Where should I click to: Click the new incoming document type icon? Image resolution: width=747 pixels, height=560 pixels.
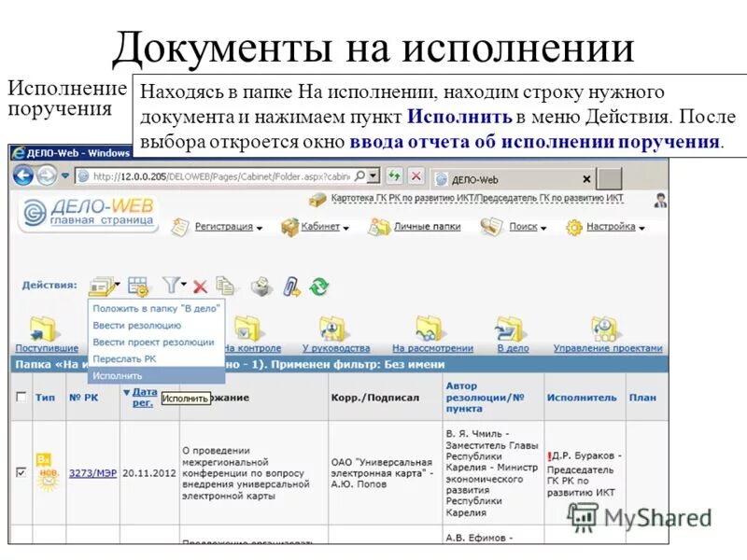point(48,472)
